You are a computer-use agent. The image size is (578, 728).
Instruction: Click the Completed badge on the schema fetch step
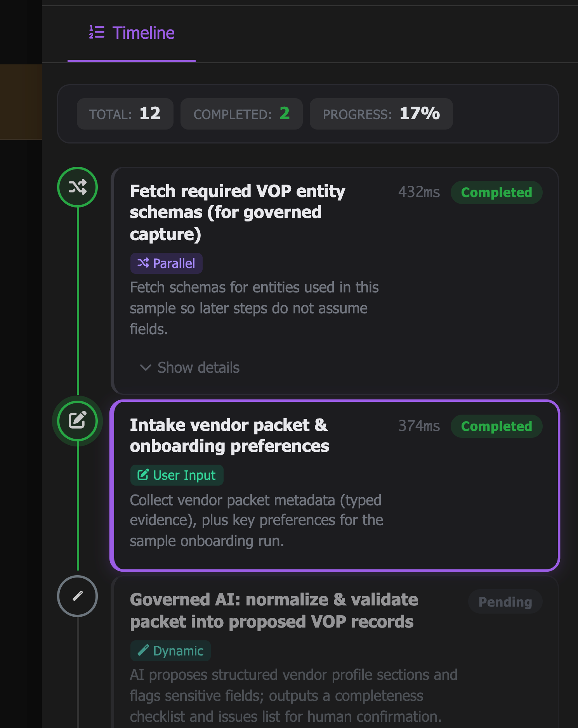[x=496, y=192]
